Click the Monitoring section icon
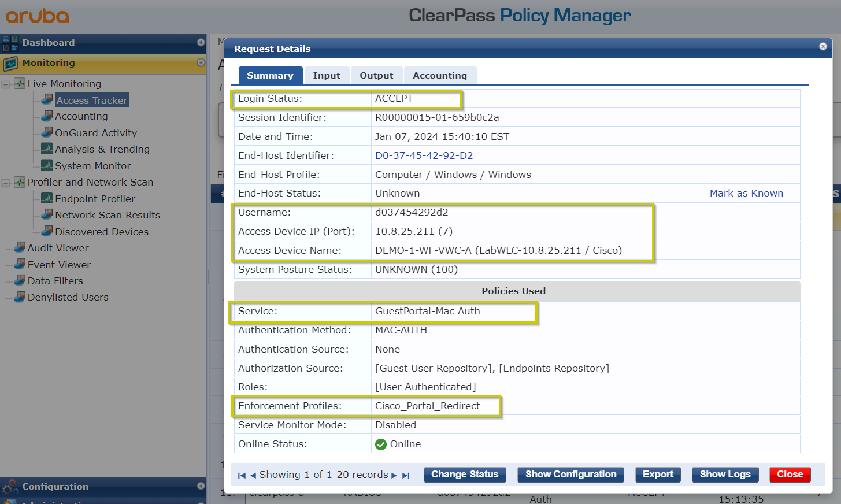This screenshot has width=841, height=504. [10, 63]
